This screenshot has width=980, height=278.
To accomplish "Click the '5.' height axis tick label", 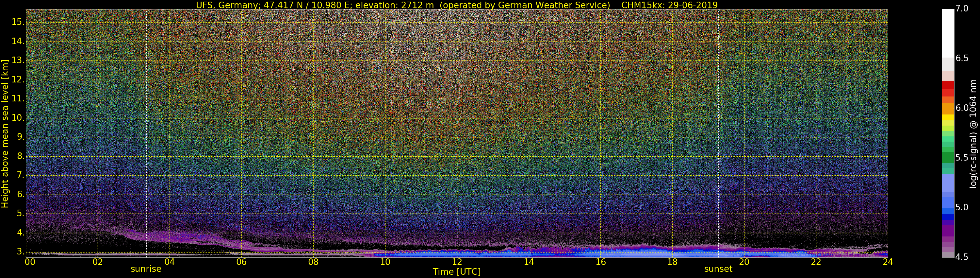I will click(x=21, y=214).
